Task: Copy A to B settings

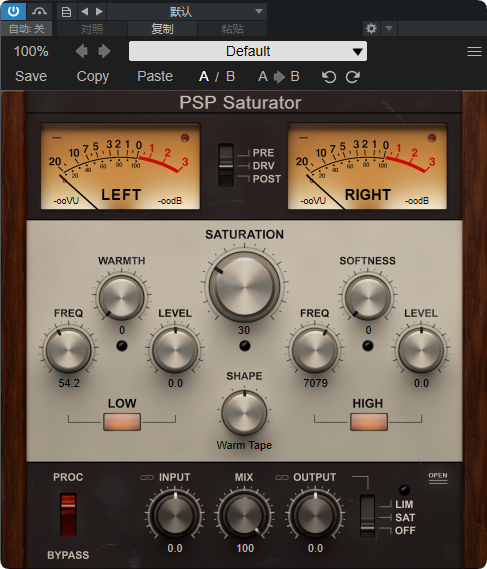Action: (279, 76)
